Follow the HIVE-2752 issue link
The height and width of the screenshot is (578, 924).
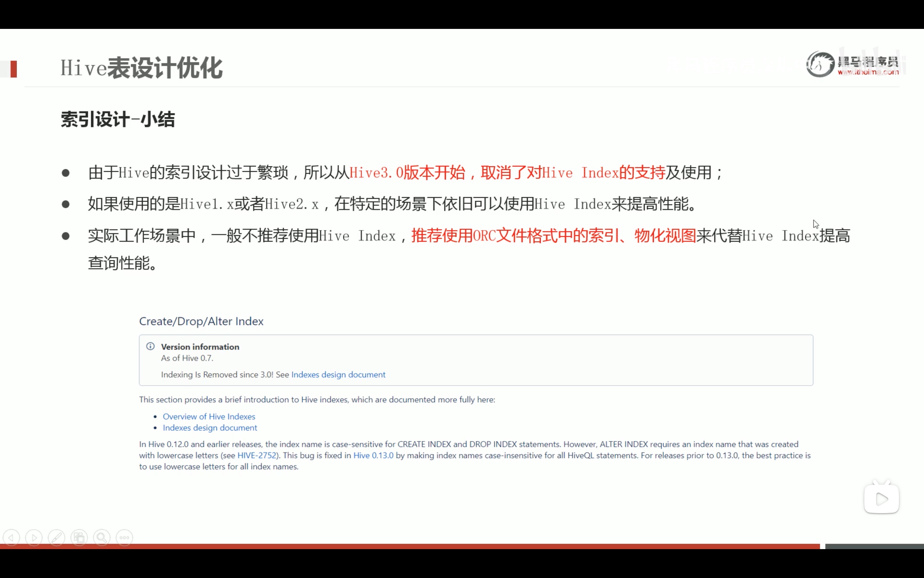click(257, 455)
